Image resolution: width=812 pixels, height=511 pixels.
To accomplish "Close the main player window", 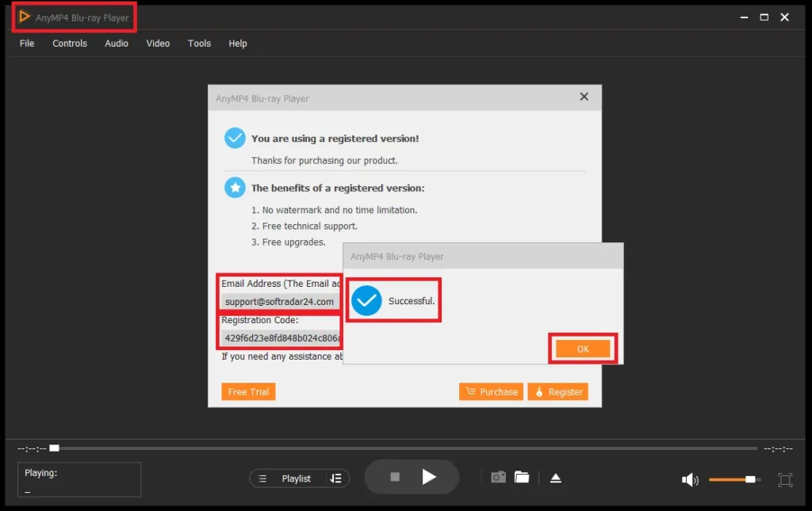I will (x=784, y=17).
